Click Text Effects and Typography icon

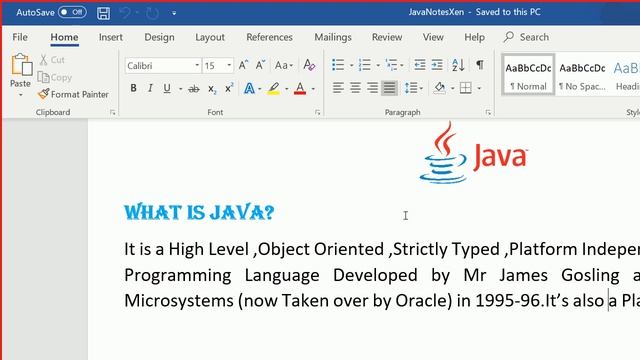(x=249, y=88)
